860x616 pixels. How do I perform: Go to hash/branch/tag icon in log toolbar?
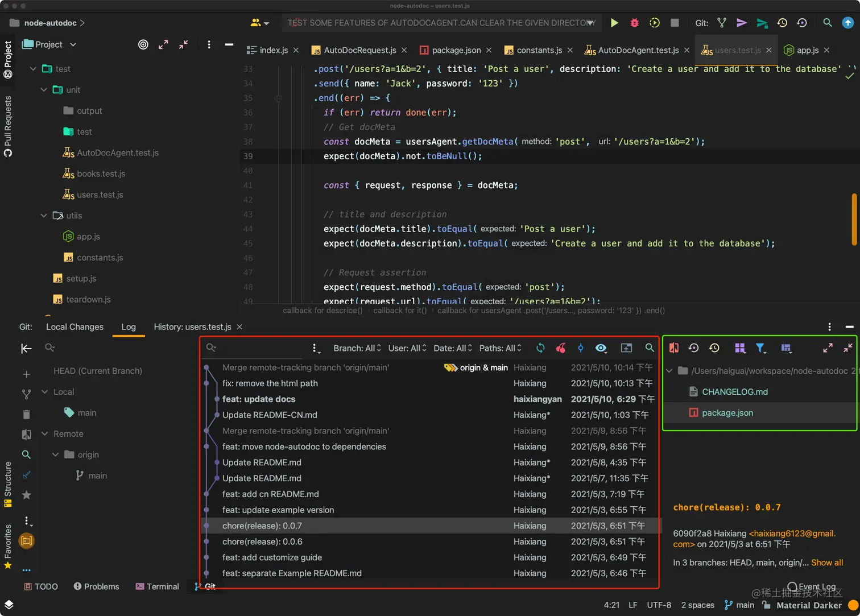click(581, 348)
